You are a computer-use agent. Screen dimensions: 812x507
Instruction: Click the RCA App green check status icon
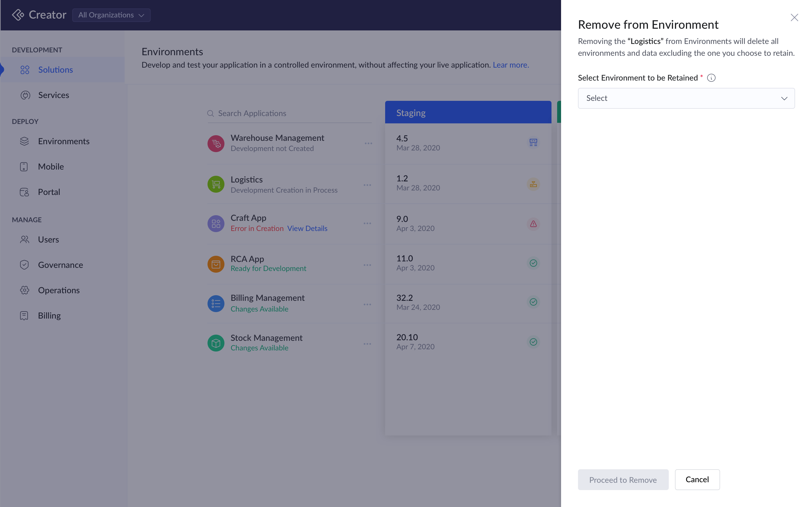(533, 263)
